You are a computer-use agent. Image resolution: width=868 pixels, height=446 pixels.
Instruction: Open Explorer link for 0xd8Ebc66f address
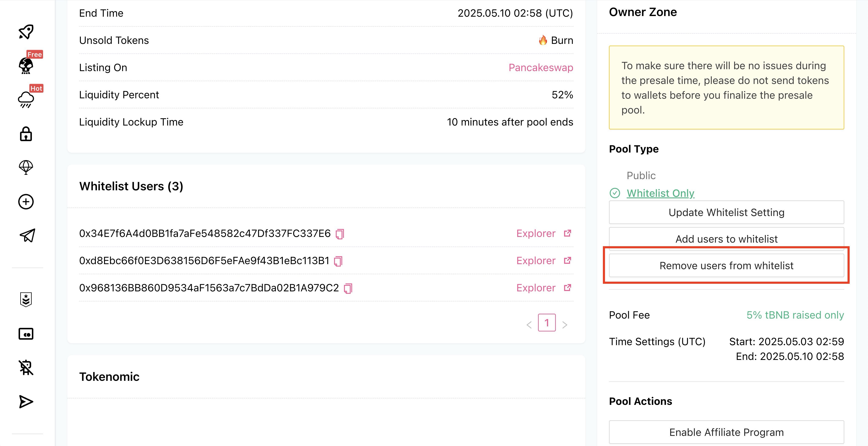pos(536,260)
